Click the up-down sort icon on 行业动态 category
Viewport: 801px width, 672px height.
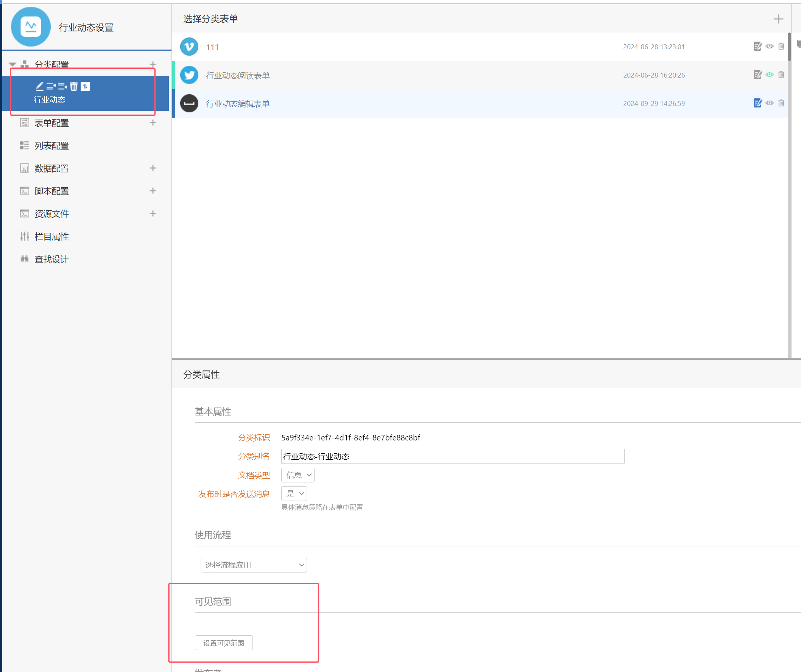(x=85, y=87)
